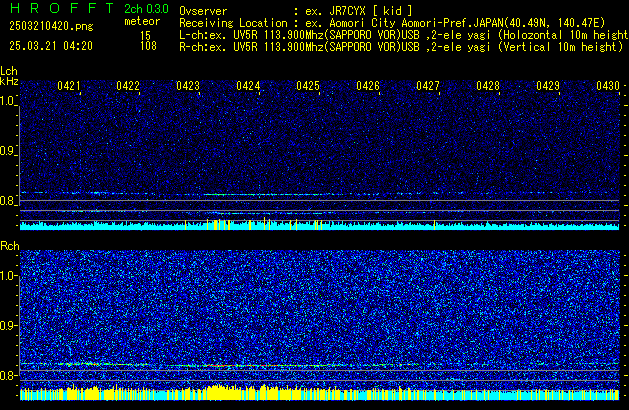Click the Rch channel label
Screen dimensions: 629x410
10,246
